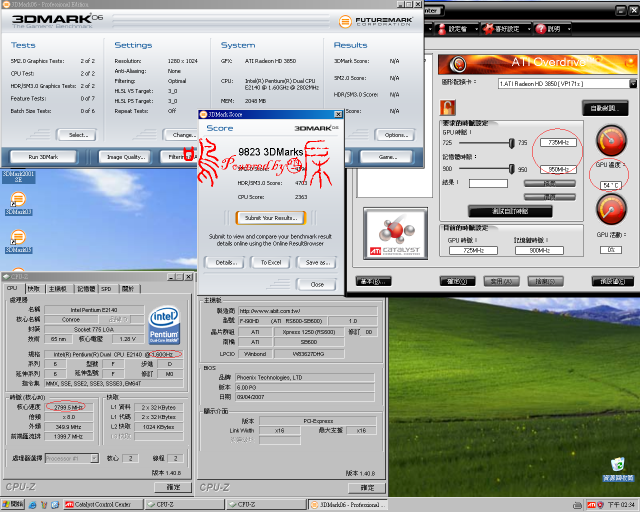
Task: Switch to Catalyst Control Center in taskbar
Action: tap(103, 505)
